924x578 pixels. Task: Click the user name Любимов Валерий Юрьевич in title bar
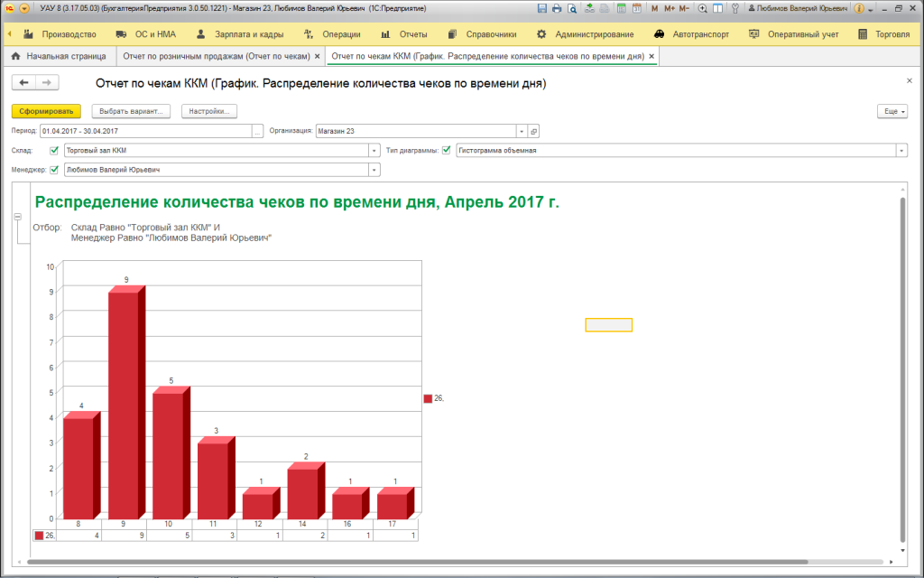802,9
